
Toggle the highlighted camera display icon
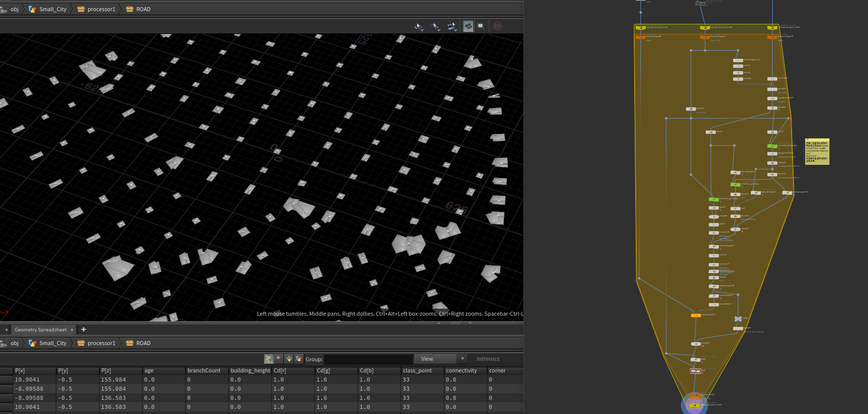point(468,26)
